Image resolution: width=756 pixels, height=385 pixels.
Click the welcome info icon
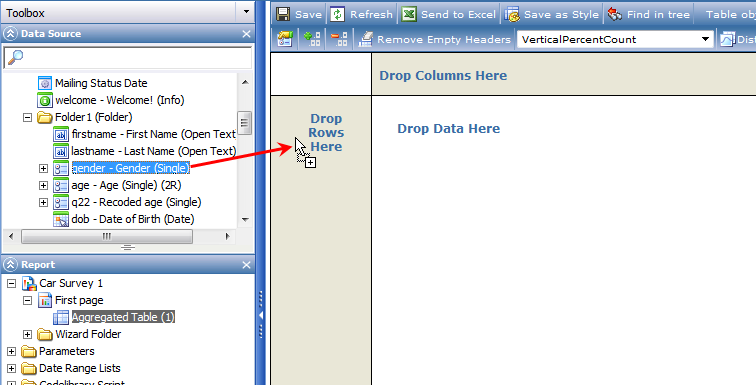tap(45, 100)
